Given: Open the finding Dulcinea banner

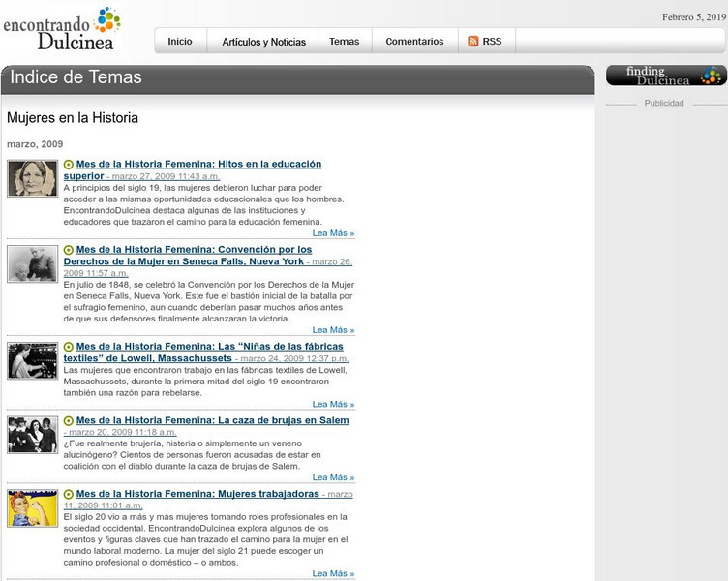Looking at the screenshot, I should 666,76.
